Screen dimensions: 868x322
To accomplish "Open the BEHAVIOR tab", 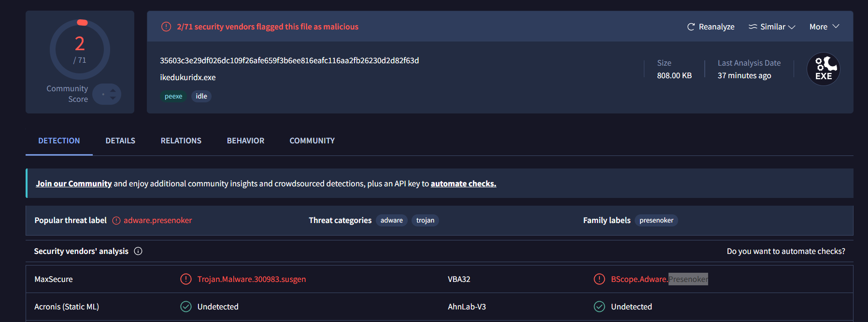I will 245,140.
